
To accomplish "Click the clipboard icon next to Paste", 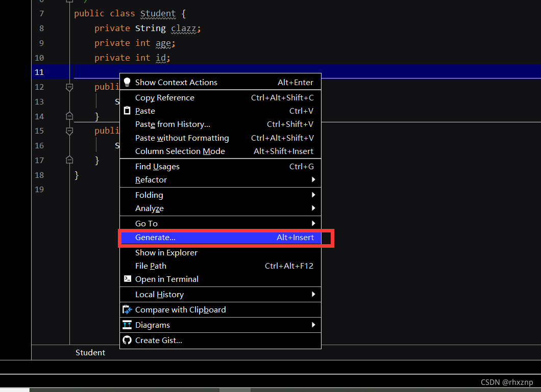I will point(127,111).
